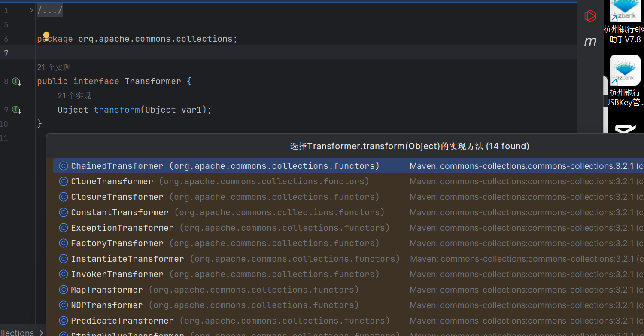Click line number 9 in gutter
This screenshot has width=644, height=336.
tap(6, 110)
